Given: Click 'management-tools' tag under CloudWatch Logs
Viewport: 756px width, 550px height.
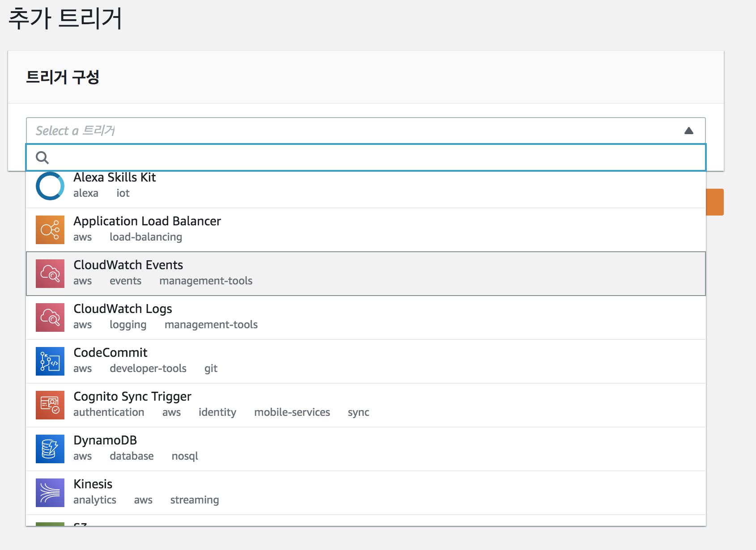Looking at the screenshot, I should pos(211,325).
